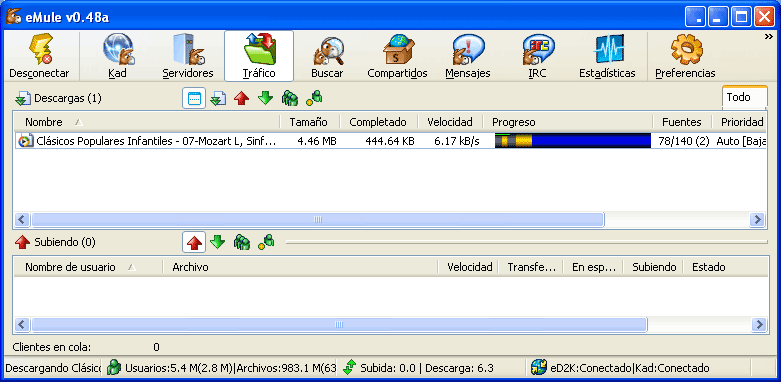
Task: Sort uploads by Nombre de usuario column
Action: coord(88,267)
